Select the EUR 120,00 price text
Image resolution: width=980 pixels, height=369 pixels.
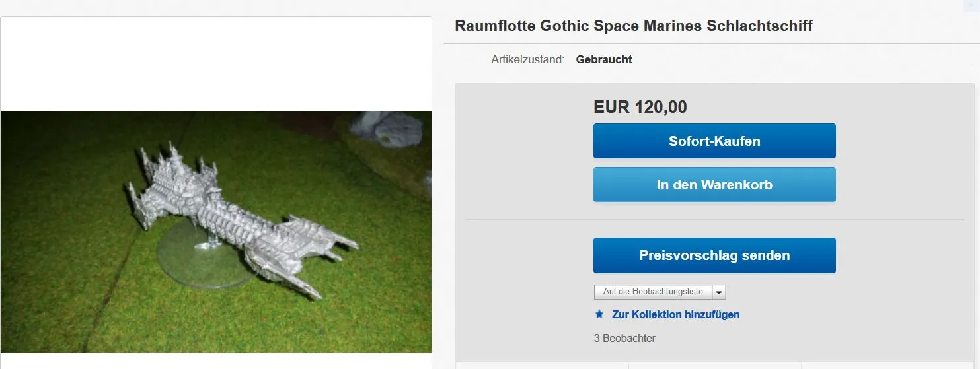(640, 107)
